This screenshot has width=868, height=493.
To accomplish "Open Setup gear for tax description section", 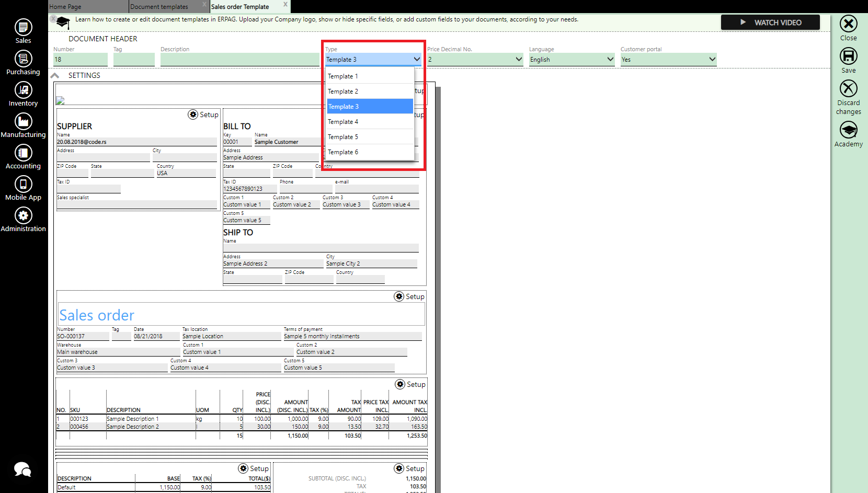I will (x=243, y=468).
